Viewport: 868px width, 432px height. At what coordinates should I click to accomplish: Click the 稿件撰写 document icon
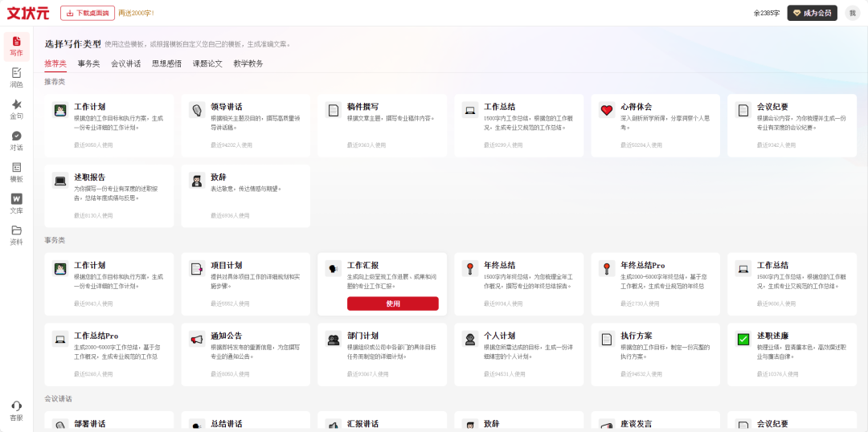334,109
